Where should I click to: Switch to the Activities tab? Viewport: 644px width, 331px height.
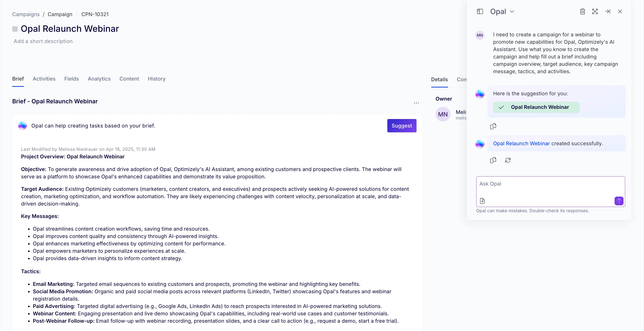click(44, 79)
